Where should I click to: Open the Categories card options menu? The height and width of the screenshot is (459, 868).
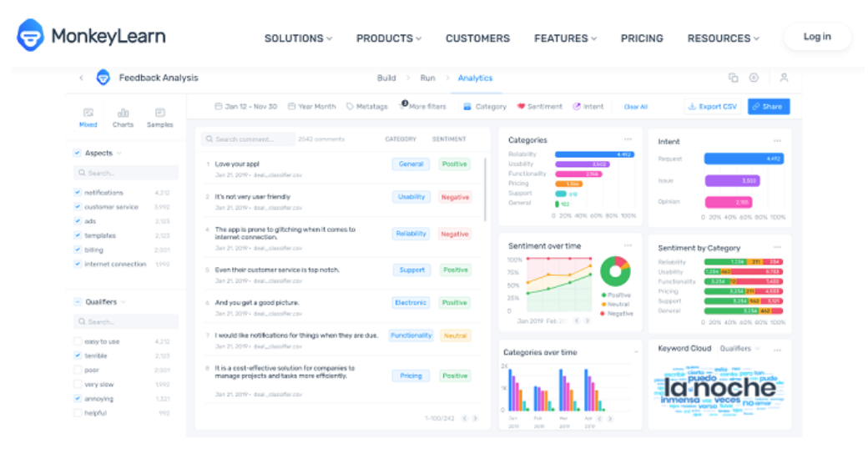point(628,139)
